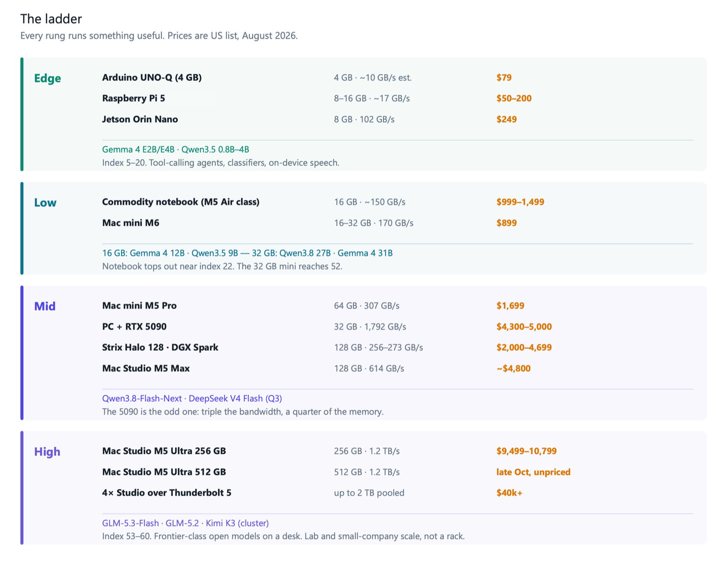Select the "Notebook tops out near index 22" note
The width and height of the screenshot is (728, 576).
[222, 266]
